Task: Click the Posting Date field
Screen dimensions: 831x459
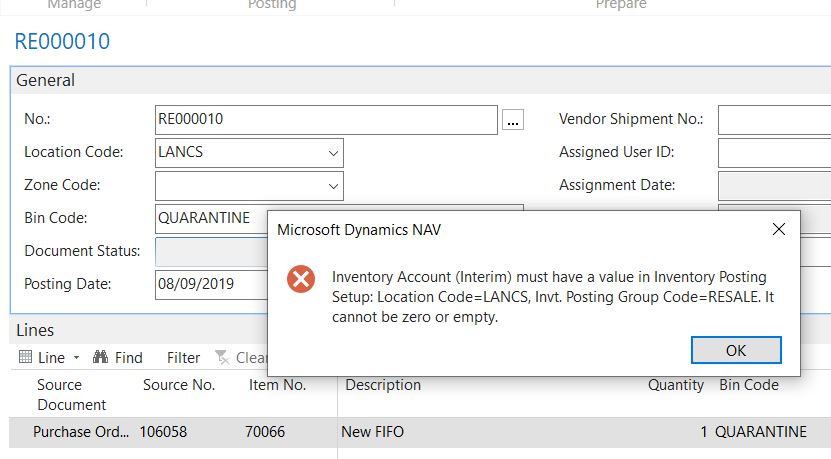Action: point(210,283)
